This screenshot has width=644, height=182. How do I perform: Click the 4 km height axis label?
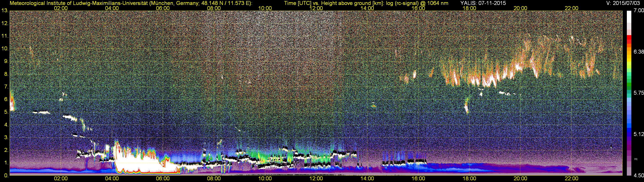pos(6,125)
